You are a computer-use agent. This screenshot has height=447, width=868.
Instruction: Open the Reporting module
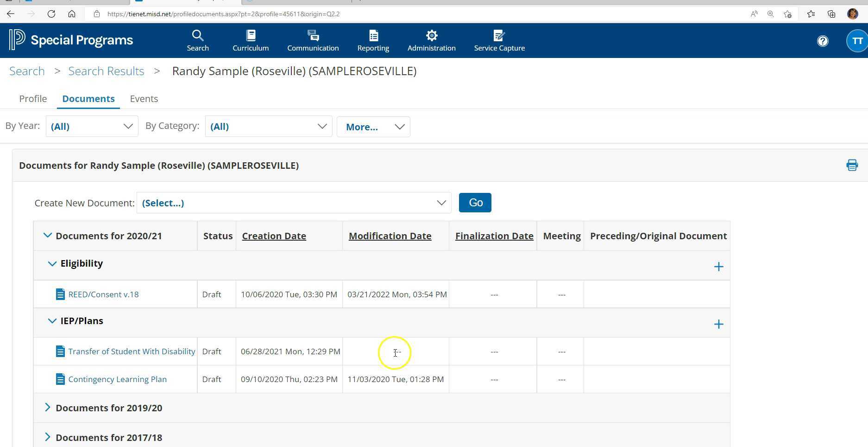(x=373, y=40)
